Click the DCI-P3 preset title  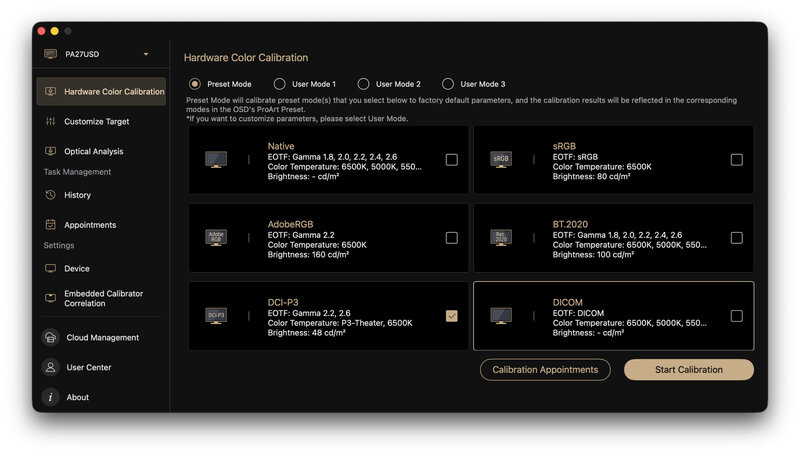(x=283, y=302)
